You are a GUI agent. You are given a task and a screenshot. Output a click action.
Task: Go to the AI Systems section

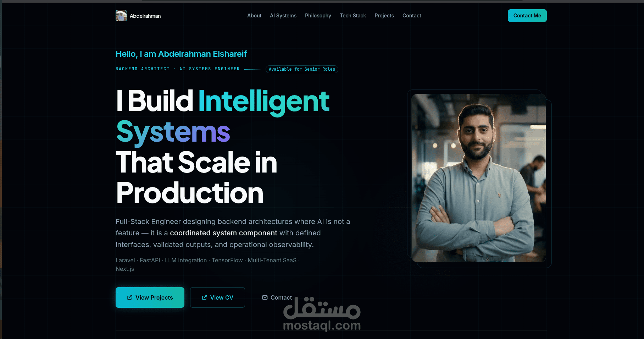283,16
